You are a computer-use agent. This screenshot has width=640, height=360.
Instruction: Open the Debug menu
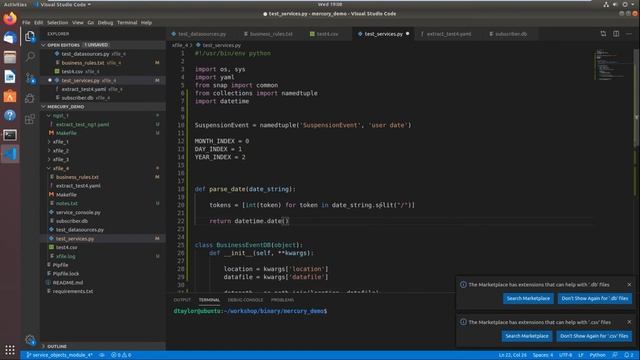pos(105,23)
